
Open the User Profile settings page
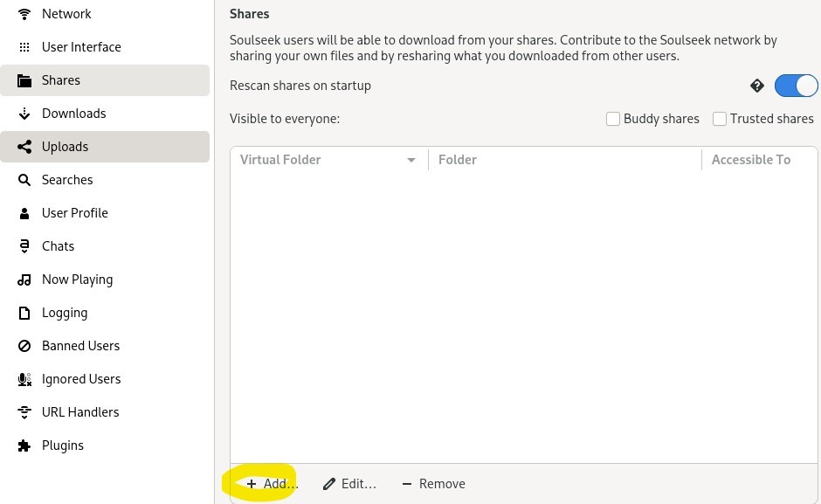75,213
